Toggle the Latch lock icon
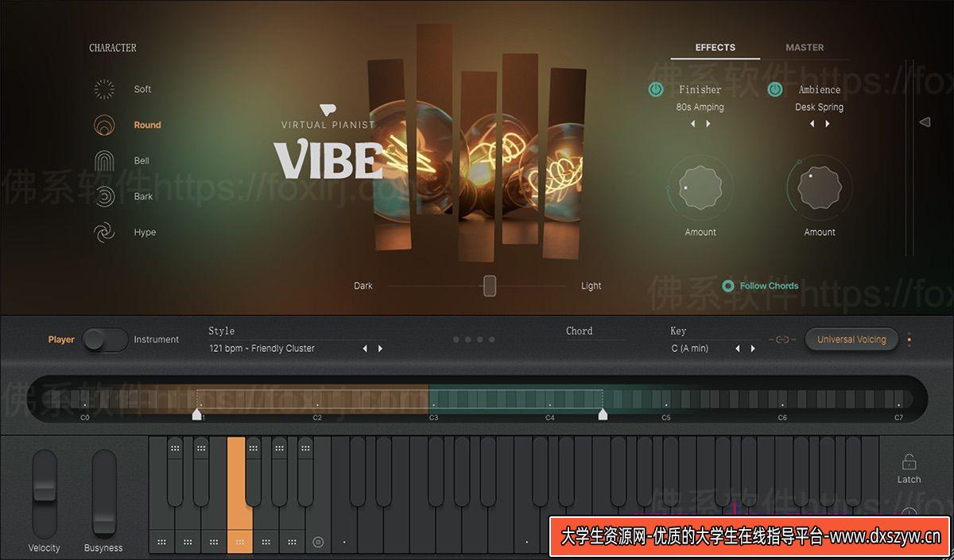The height and width of the screenshot is (560, 954). coord(909,462)
